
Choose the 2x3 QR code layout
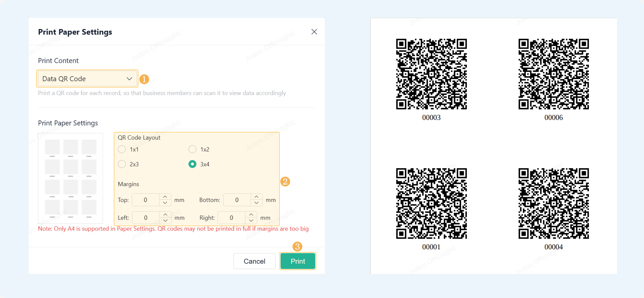pyautogui.click(x=122, y=164)
